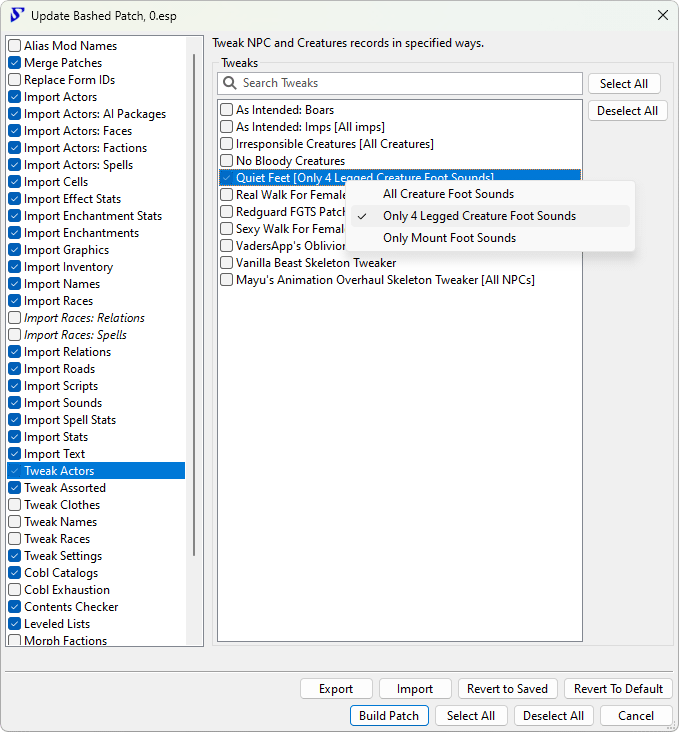Screen dimensions: 679x732
Task: Click Revert to Saved button
Action: [508, 689]
